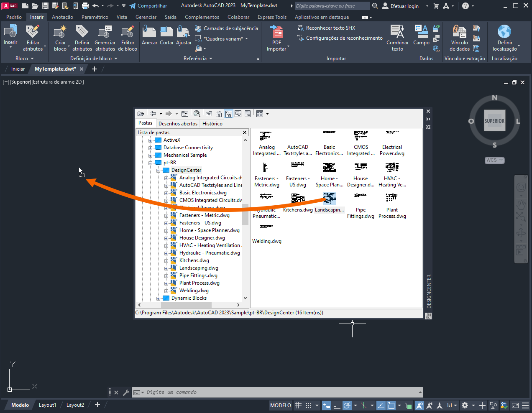Click the DesignCenter Home icon
Screen dimensions: 532x413
coord(218,114)
